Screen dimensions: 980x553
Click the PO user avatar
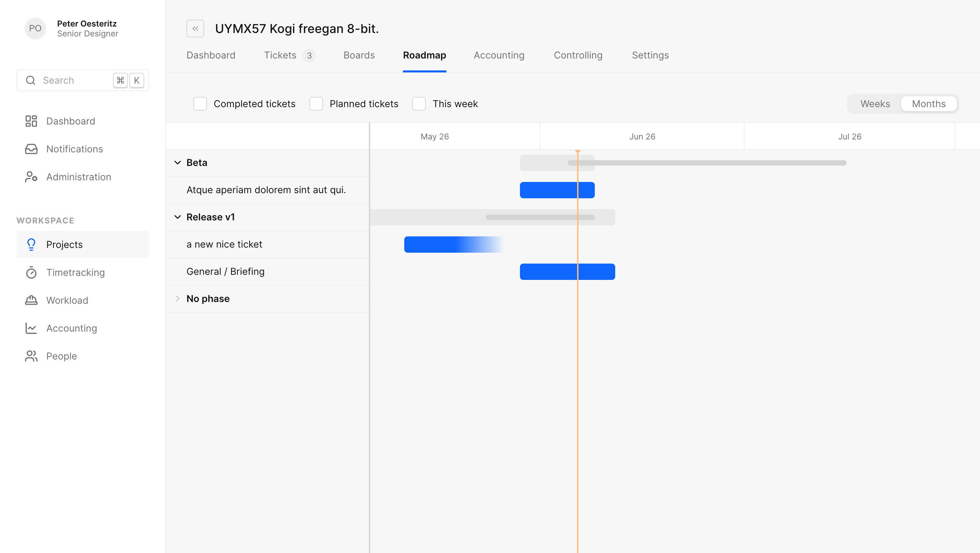35,29
